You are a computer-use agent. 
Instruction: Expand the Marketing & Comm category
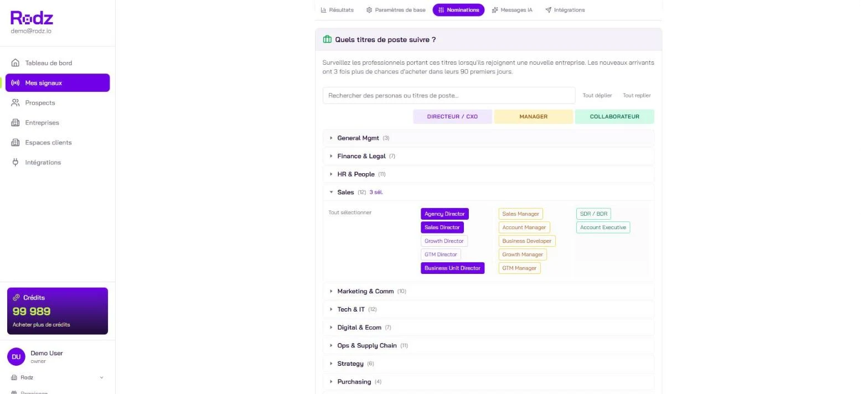488,291
